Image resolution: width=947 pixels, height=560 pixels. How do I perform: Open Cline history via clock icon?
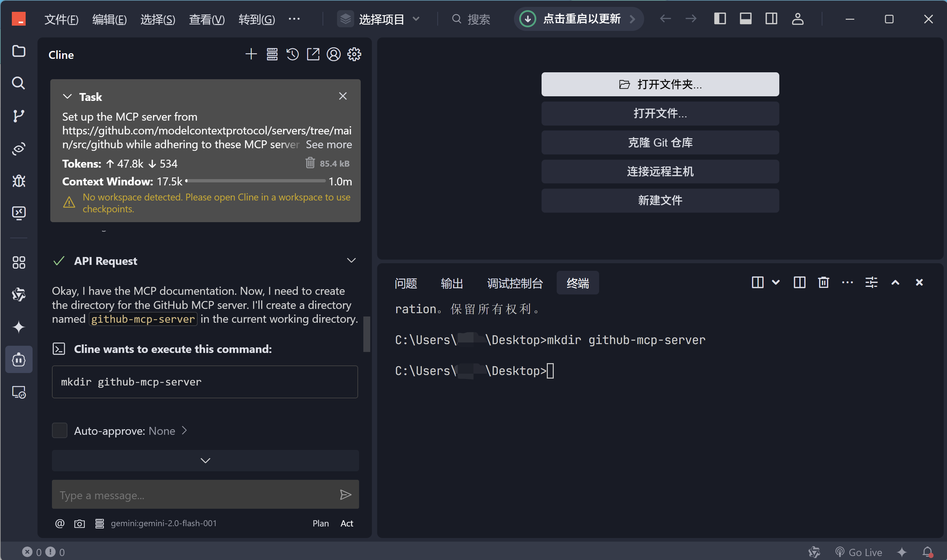click(x=293, y=54)
